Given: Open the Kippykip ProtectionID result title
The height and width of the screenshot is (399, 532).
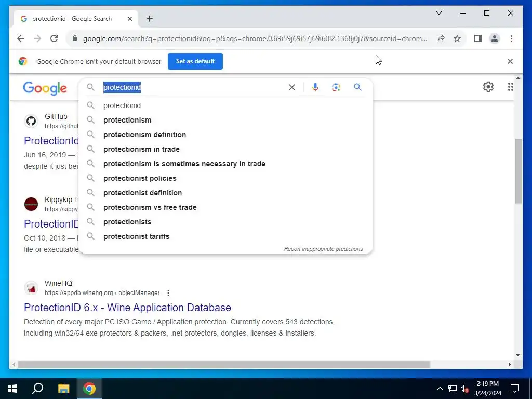Looking at the screenshot, I should 51,224.
